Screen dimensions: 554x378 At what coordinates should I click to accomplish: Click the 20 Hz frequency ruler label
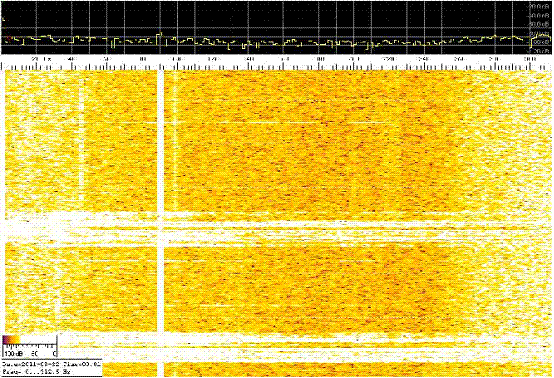41,59
